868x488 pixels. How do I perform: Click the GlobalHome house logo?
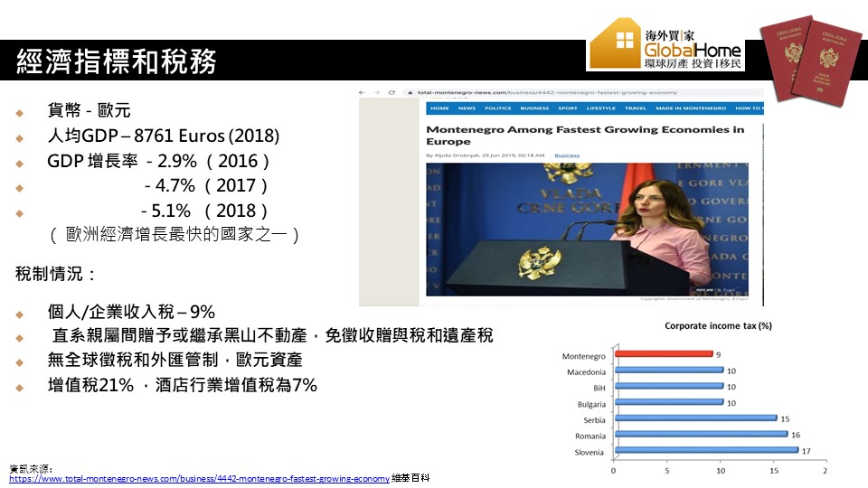665,44
